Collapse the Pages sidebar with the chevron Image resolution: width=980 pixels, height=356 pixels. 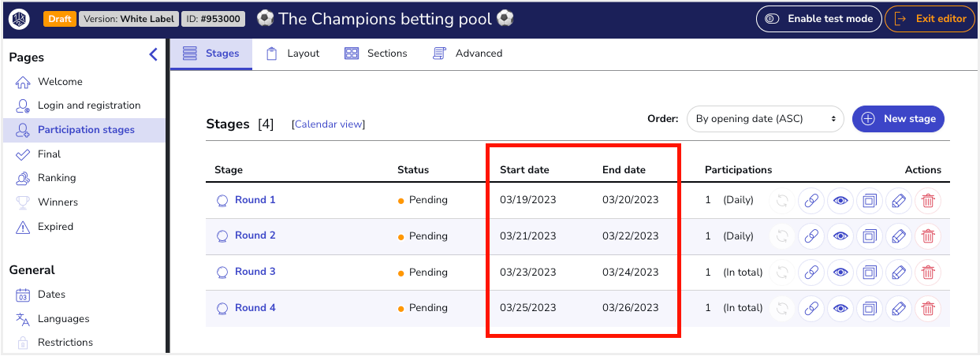[x=153, y=55]
